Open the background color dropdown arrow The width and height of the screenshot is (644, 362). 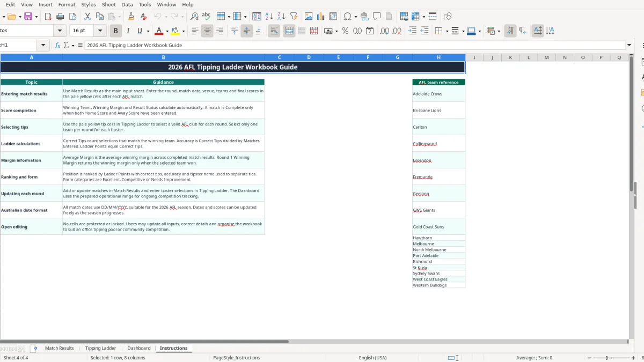tap(184, 31)
